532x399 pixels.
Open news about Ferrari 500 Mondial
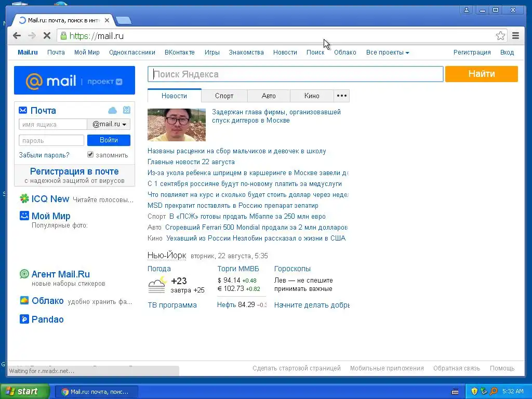coord(256,227)
